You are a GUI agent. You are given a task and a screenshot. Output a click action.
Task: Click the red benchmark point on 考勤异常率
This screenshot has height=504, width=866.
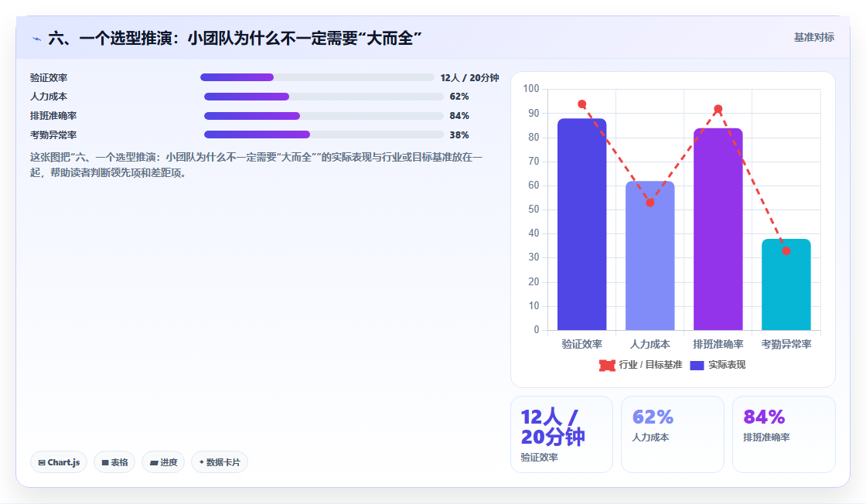(x=786, y=250)
